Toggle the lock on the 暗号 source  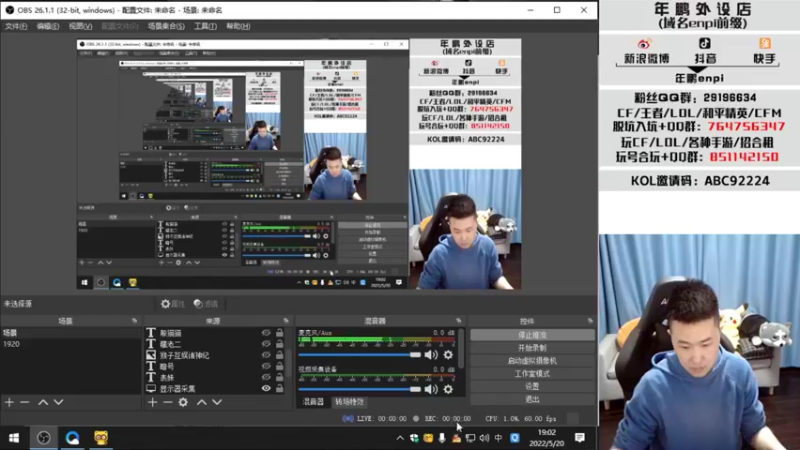click(280, 366)
